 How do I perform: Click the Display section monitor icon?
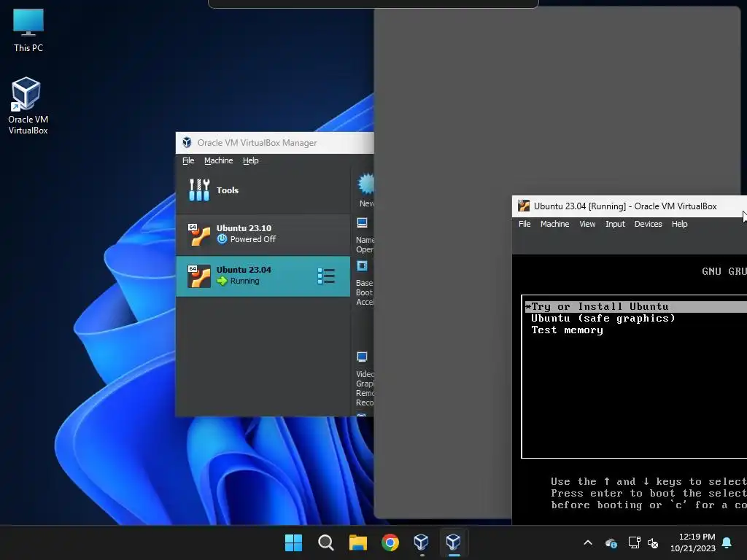[362, 357]
